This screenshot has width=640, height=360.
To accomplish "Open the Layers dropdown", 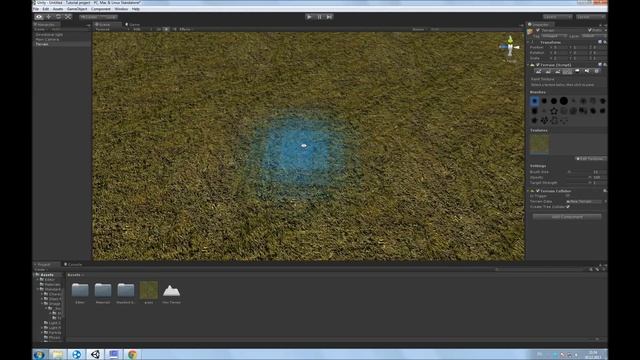I will [x=558, y=17].
